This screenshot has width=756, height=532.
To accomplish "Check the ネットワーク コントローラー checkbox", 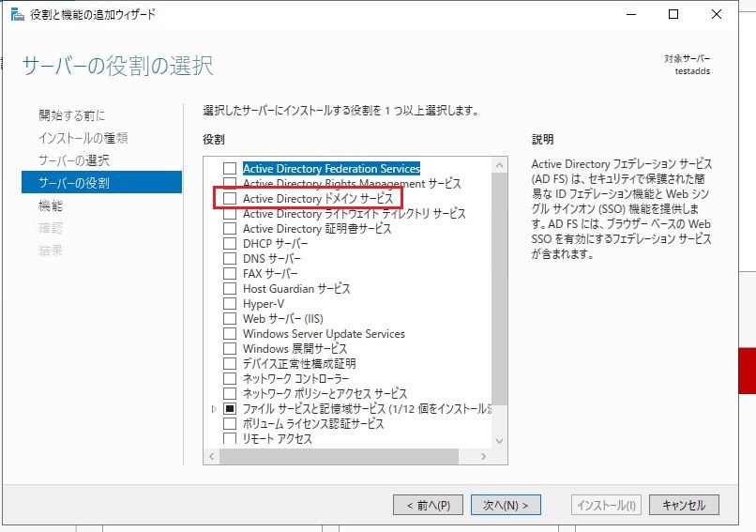I will [x=230, y=379].
